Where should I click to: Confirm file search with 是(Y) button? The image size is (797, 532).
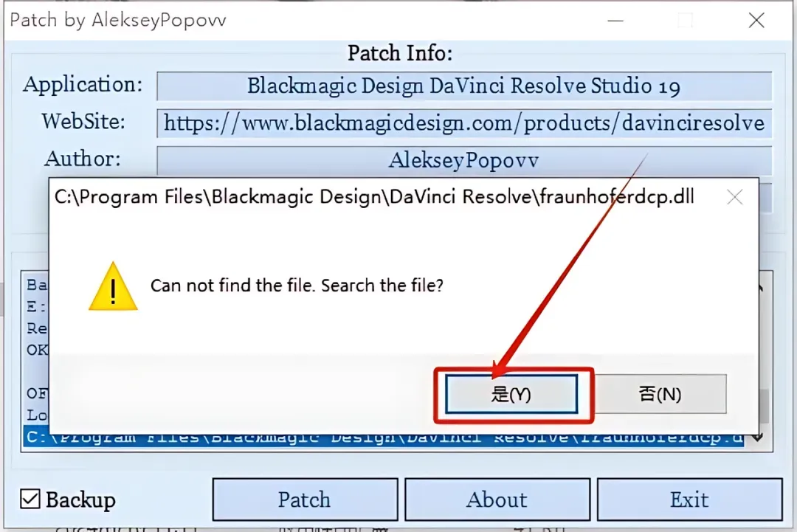point(511,394)
